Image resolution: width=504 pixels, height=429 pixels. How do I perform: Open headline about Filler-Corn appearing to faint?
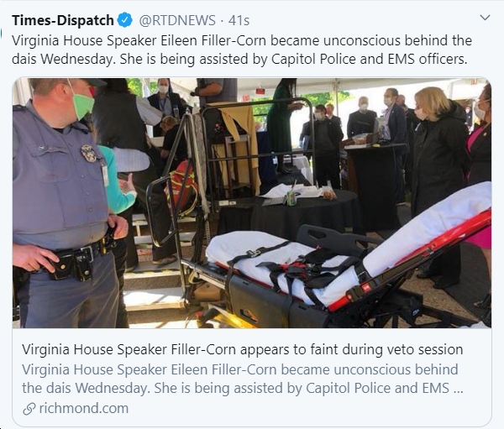pos(243,349)
